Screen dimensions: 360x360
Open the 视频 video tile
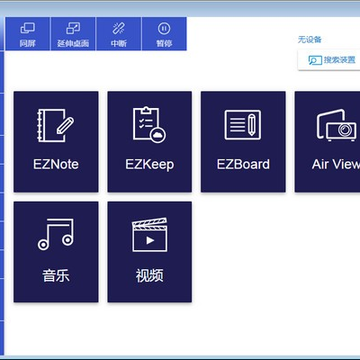click(x=150, y=252)
